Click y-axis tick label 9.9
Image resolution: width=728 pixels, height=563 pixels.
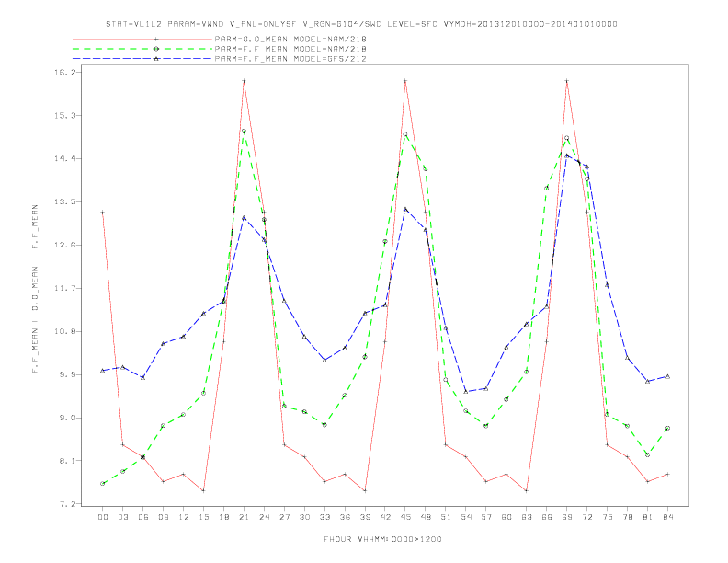pyautogui.click(x=67, y=374)
